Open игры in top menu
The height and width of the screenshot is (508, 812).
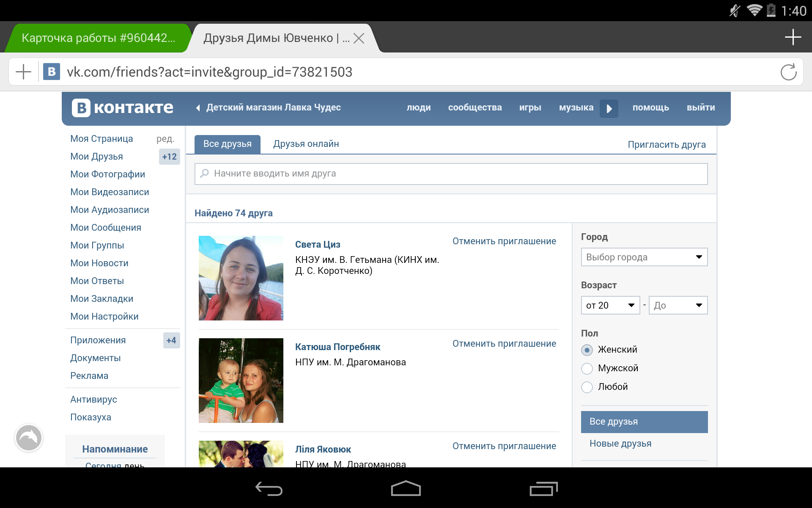[530, 108]
